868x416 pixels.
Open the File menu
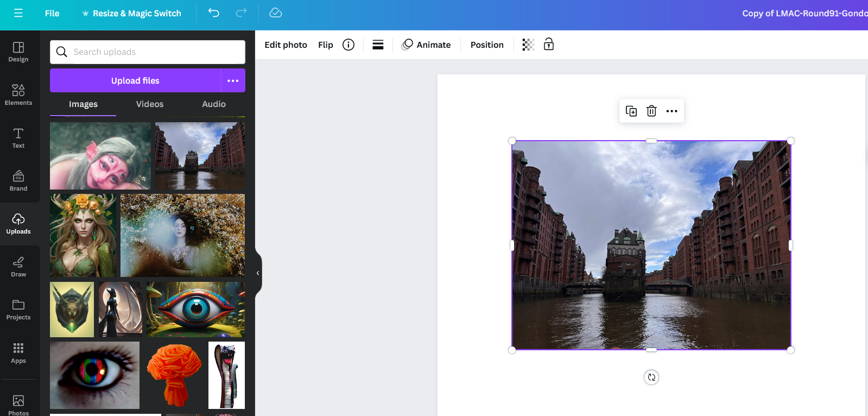[52, 13]
